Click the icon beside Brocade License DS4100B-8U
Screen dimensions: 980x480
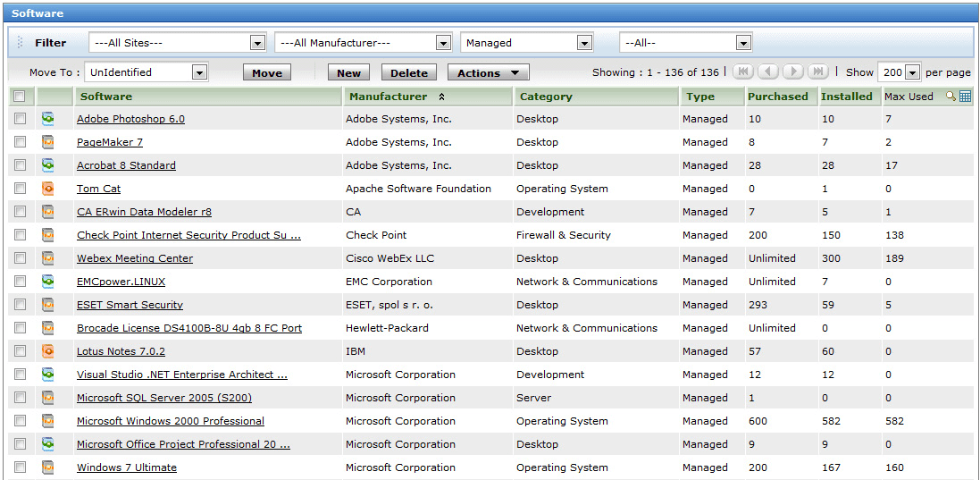[47, 327]
